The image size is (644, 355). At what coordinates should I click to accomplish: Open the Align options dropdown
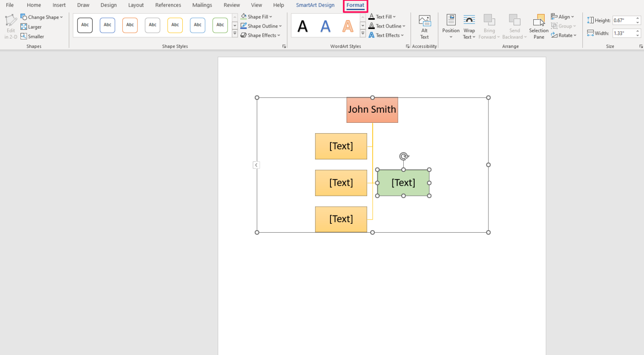click(563, 16)
